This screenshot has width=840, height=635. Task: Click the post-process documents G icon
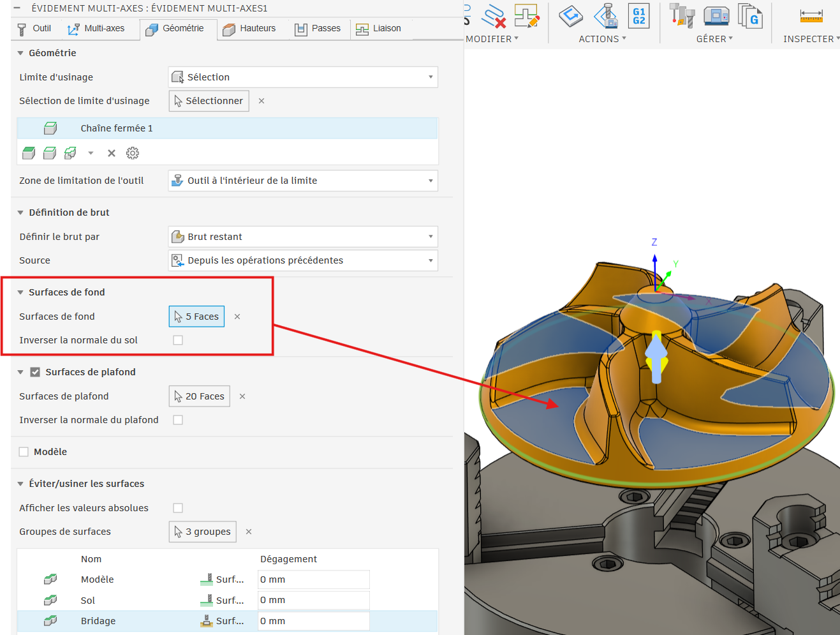pos(750,16)
